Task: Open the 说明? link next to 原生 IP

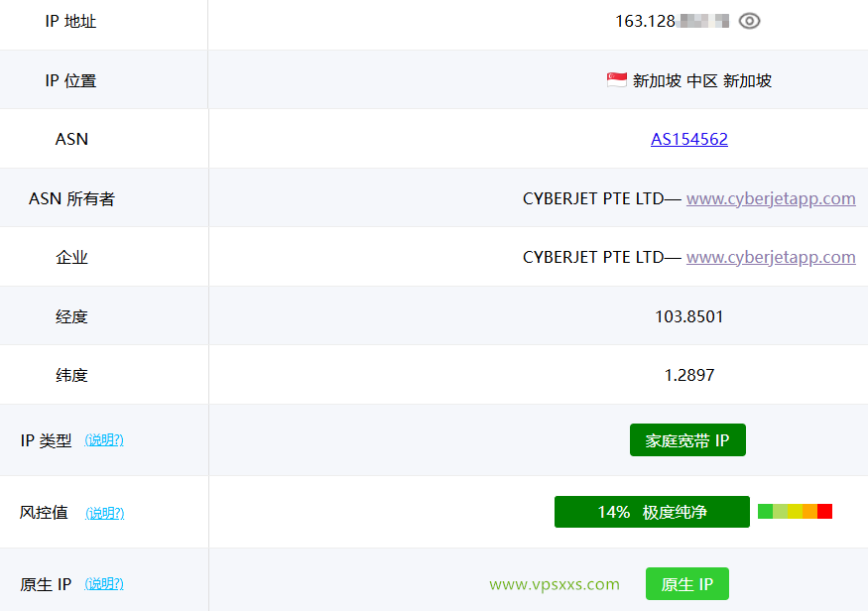Action: [103, 584]
